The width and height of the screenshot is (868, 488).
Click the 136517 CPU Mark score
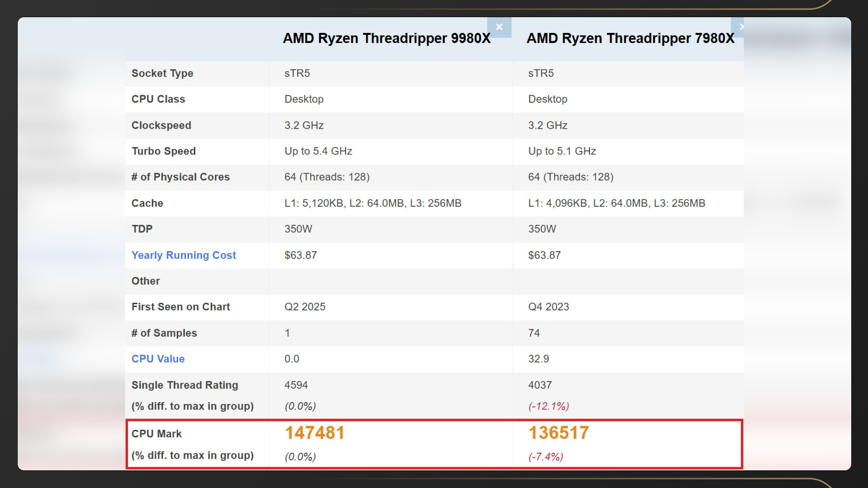[559, 433]
